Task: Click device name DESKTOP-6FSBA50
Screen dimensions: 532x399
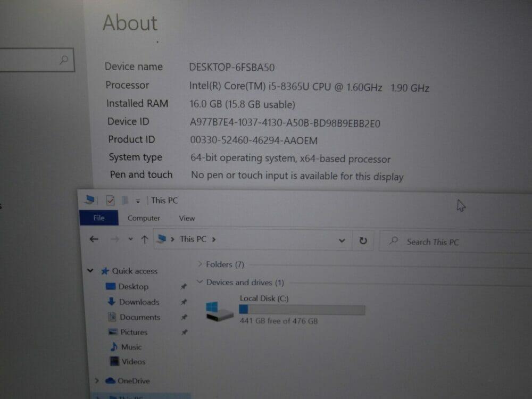Action: point(232,67)
